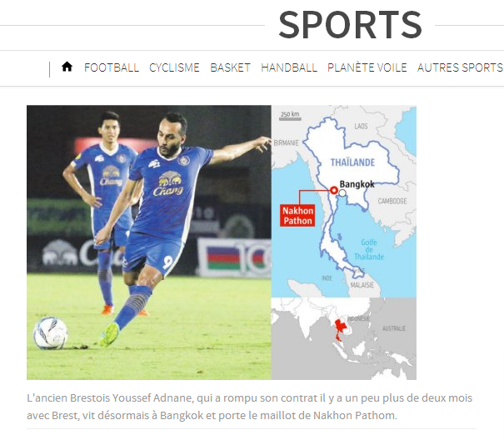Go to the CYCLISME section
The width and height of the screenshot is (504, 445).
[x=174, y=67]
